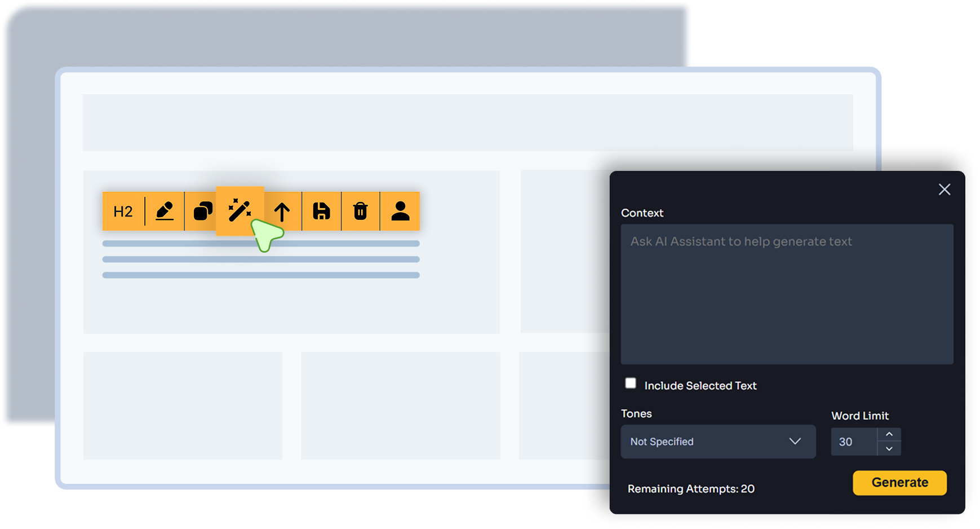Increase the Word Limit with the up stepper
980x529 pixels.
click(889, 434)
